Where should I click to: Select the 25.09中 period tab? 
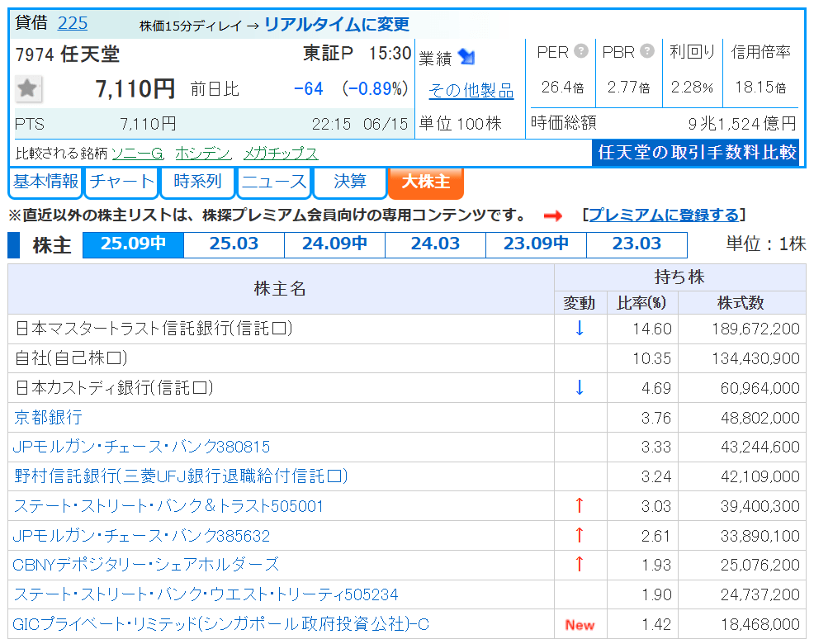[x=134, y=244]
